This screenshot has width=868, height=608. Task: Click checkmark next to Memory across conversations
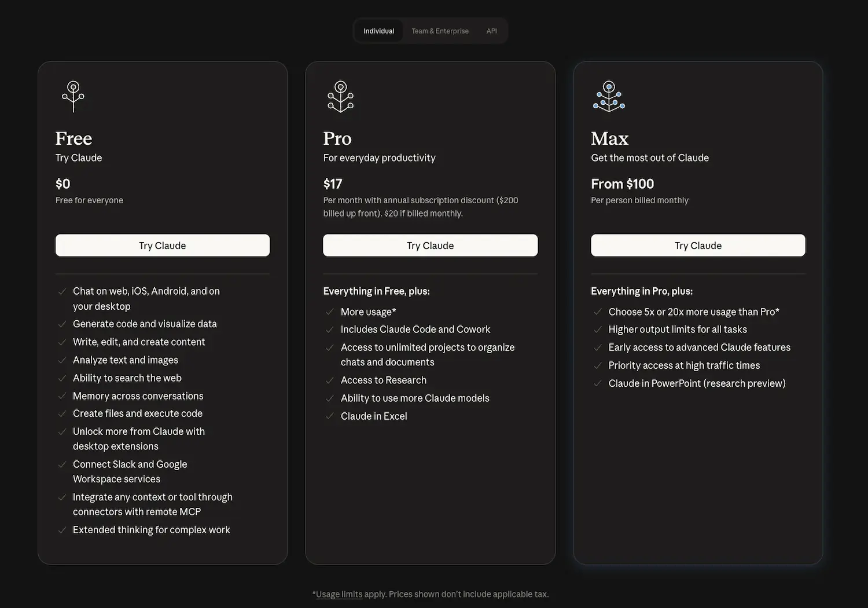point(62,396)
